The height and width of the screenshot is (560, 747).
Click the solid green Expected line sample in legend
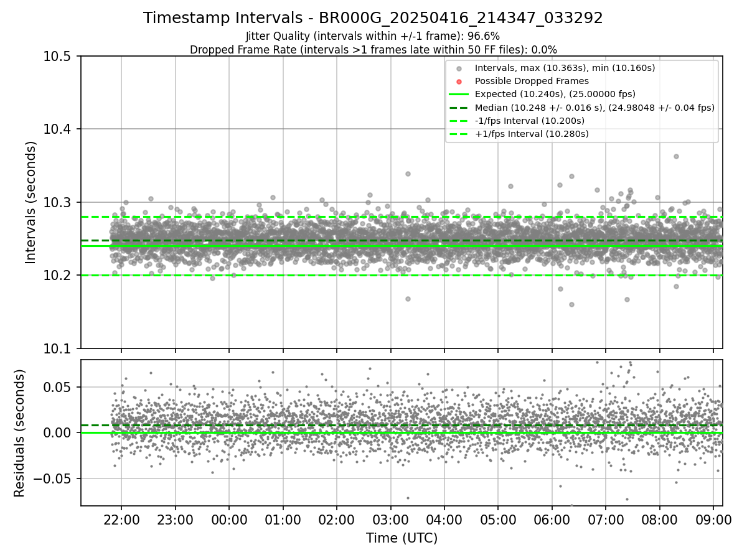[459, 95]
